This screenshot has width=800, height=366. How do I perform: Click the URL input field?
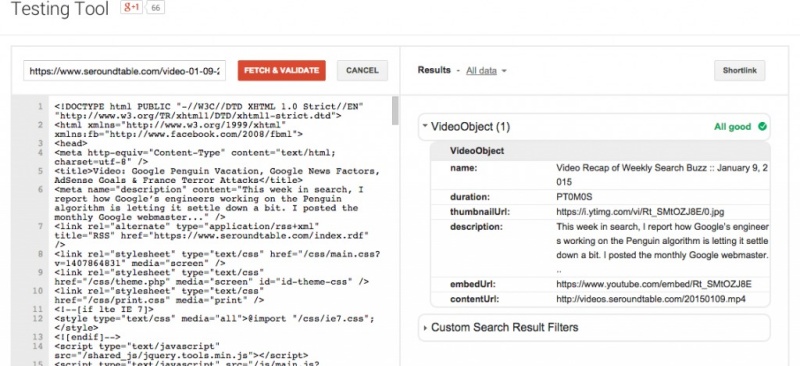tap(124, 70)
